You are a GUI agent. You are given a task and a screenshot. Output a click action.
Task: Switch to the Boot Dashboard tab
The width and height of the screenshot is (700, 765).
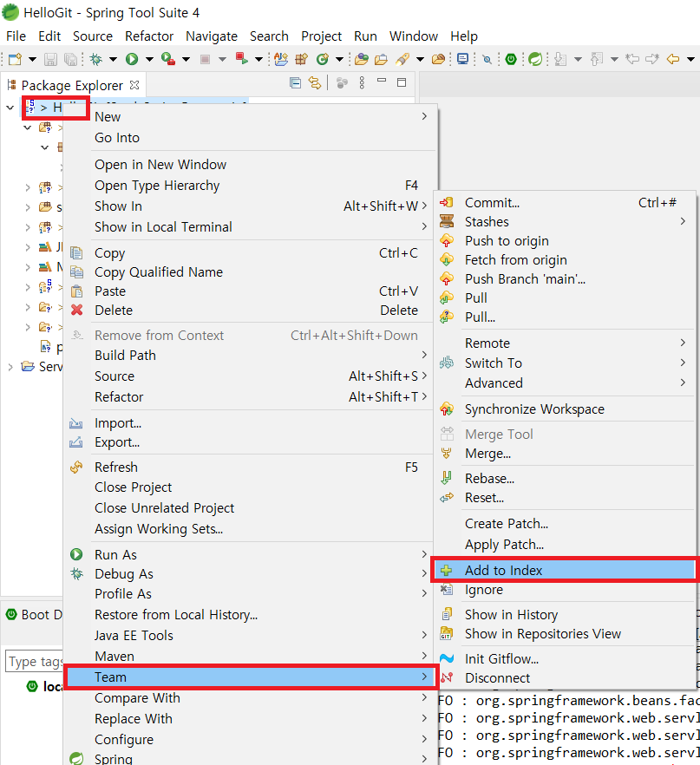tap(34, 615)
